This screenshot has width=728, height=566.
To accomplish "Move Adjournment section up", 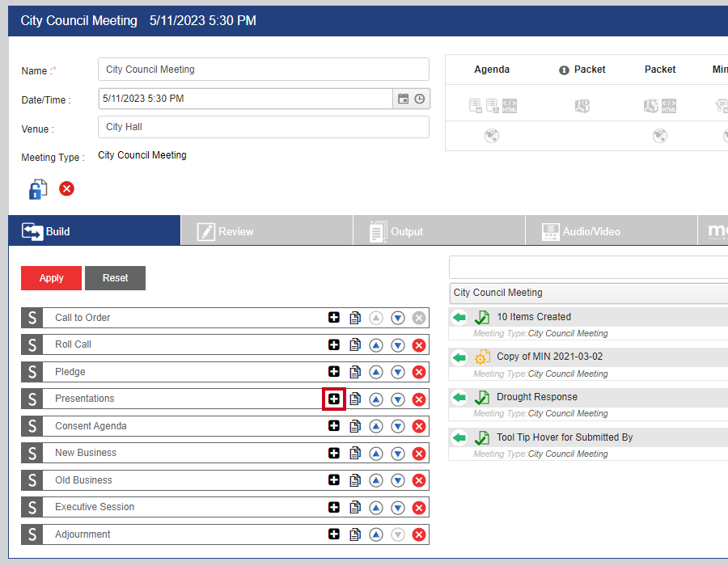I will click(x=376, y=534).
